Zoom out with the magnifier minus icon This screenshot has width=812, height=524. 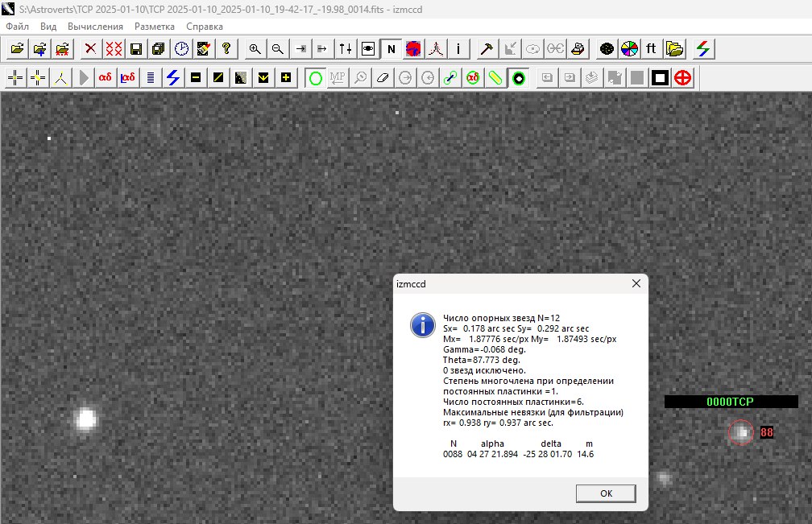tap(278, 49)
